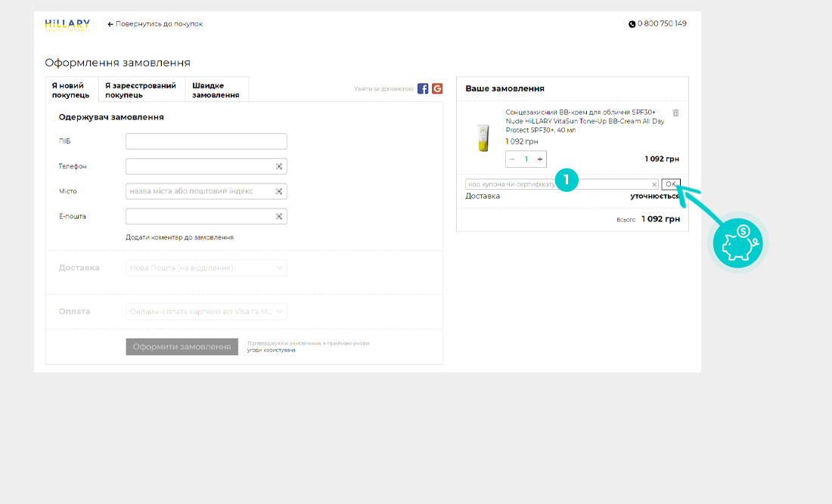This screenshot has width=832, height=504.
Task: Click Додати коментар до замовлення link
Action: click(x=179, y=237)
